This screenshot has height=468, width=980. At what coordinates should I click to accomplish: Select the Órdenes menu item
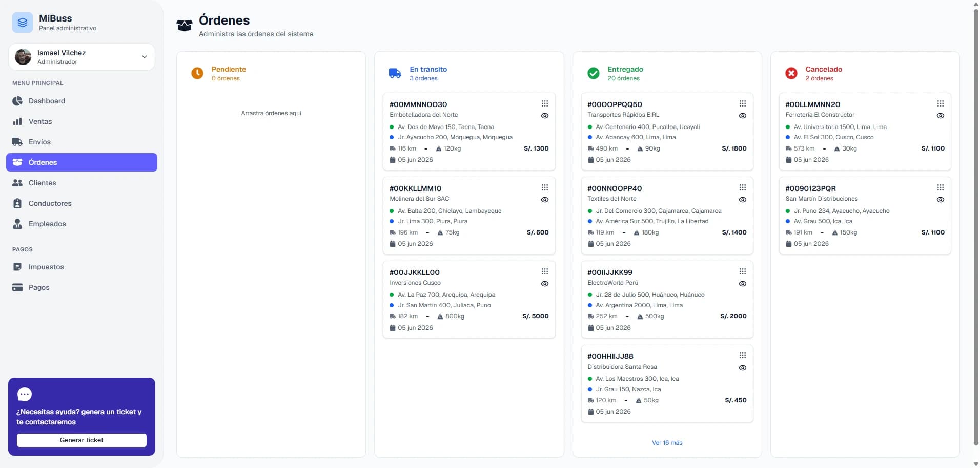pos(81,162)
